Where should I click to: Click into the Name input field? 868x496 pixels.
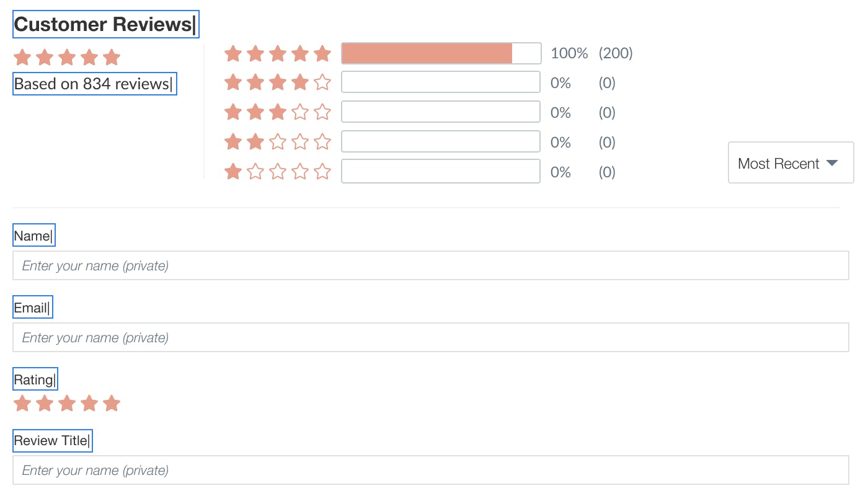pos(431,265)
